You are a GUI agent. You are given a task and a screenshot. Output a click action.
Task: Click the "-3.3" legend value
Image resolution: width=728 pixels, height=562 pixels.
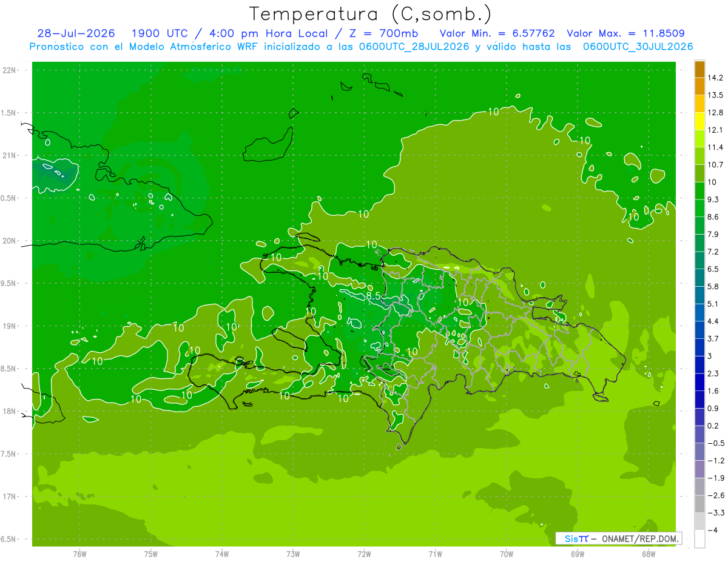click(x=715, y=512)
